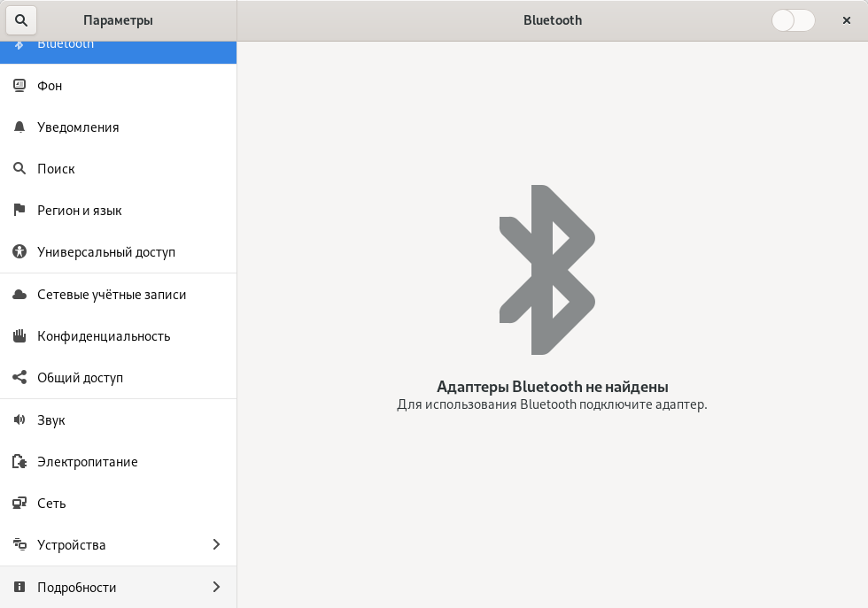868x608 pixels.
Task: Toggle the Bluetooth switch in header bar
Action: pyautogui.click(x=793, y=20)
